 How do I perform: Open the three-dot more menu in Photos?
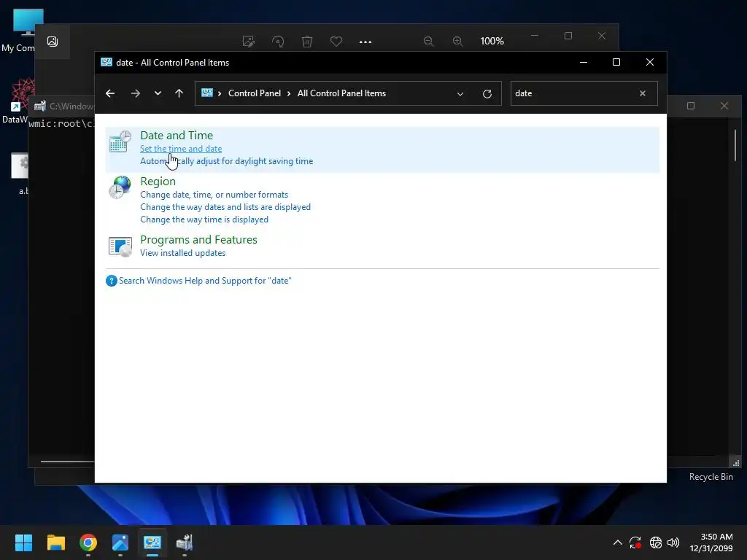pos(365,42)
